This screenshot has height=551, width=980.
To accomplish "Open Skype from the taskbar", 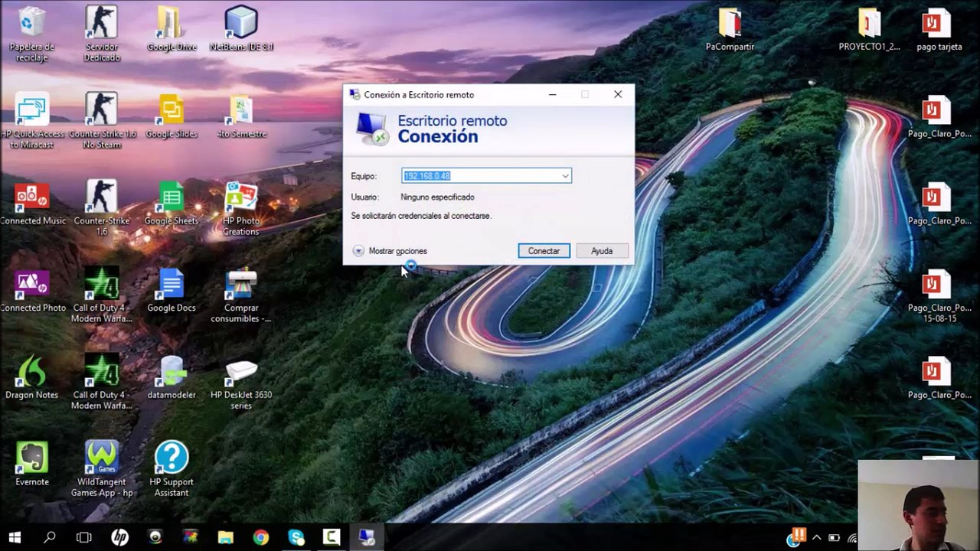I will click(296, 537).
